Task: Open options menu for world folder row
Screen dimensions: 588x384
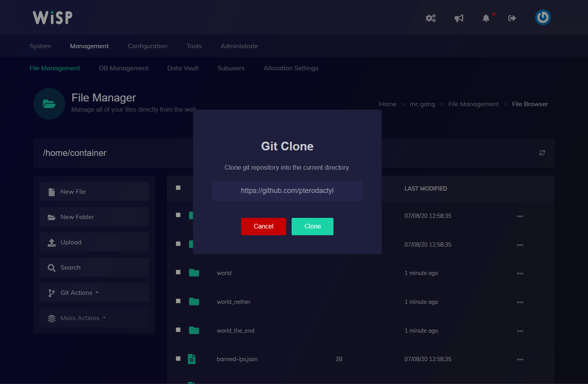Action: tap(520, 273)
